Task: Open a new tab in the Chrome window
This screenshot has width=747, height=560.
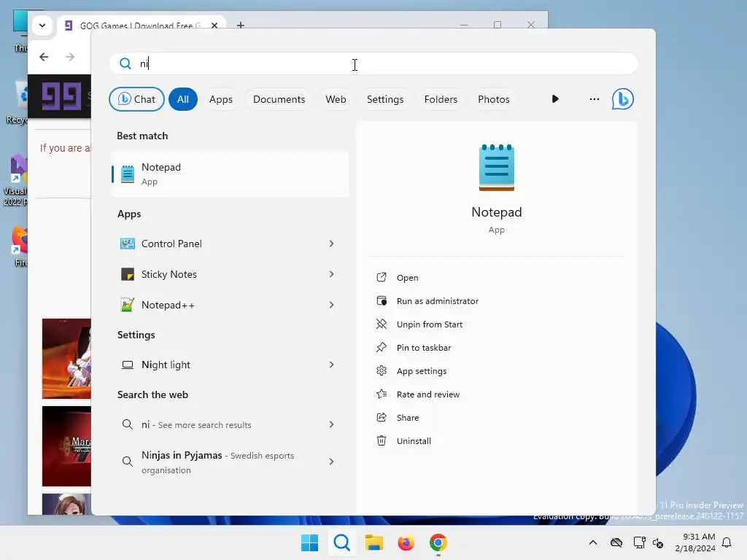Action: pos(241,26)
